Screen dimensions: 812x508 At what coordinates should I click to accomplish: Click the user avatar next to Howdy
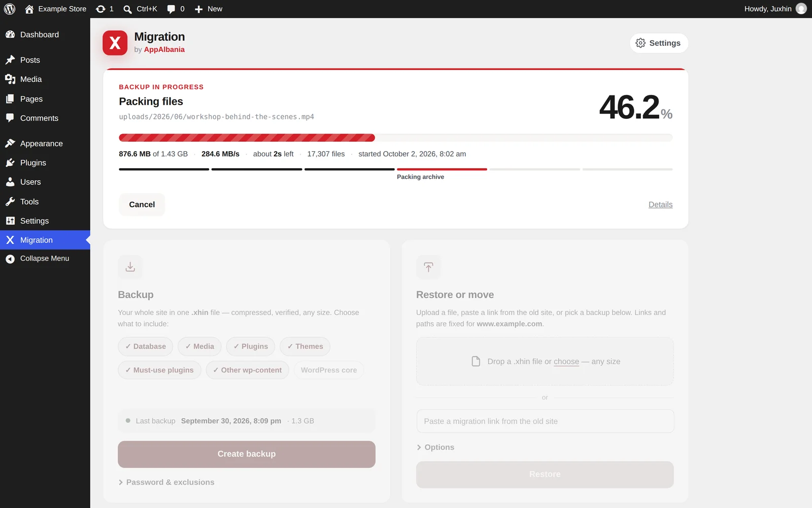click(x=801, y=9)
